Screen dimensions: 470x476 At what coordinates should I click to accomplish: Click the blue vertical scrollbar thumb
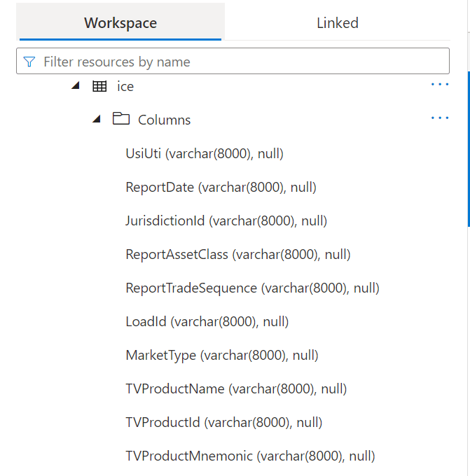pyautogui.click(x=469, y=148)
